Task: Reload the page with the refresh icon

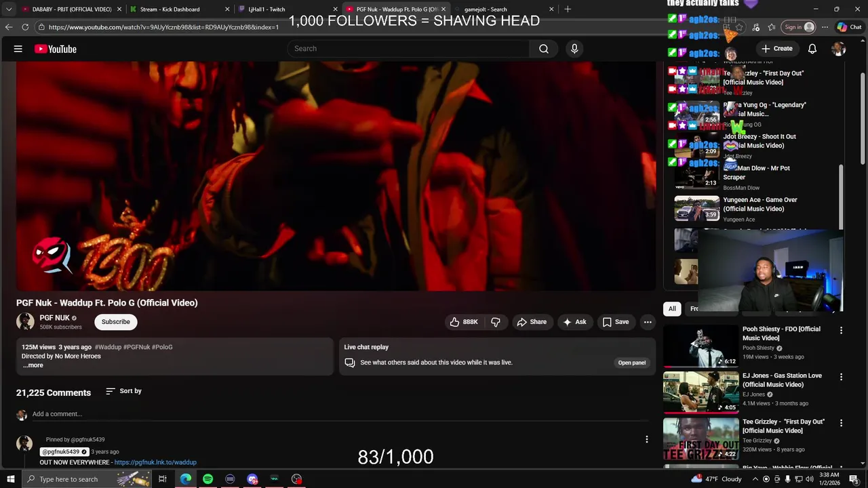Action: [25, 27]
